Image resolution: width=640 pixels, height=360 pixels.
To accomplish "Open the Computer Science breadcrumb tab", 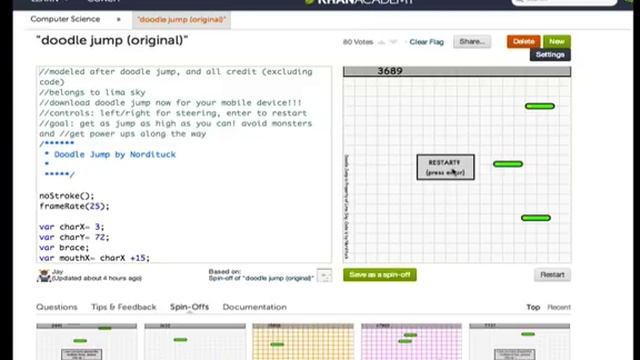I will coord(65,19).
